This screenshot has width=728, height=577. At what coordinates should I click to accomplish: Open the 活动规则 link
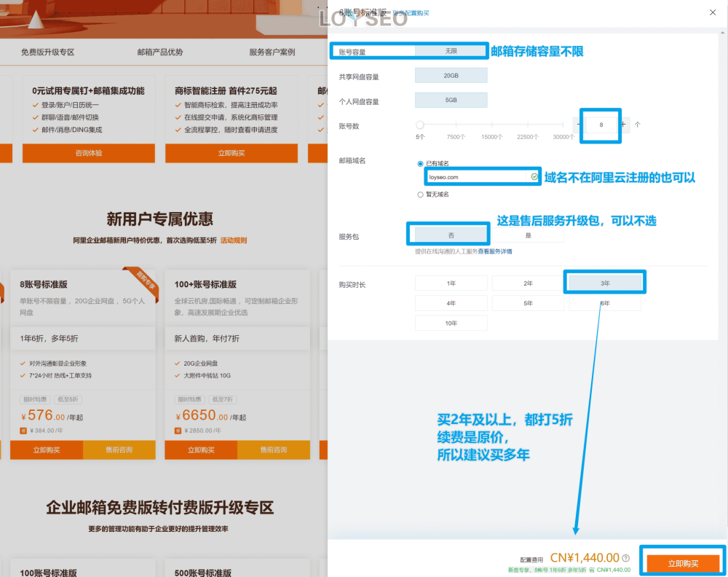234,240
